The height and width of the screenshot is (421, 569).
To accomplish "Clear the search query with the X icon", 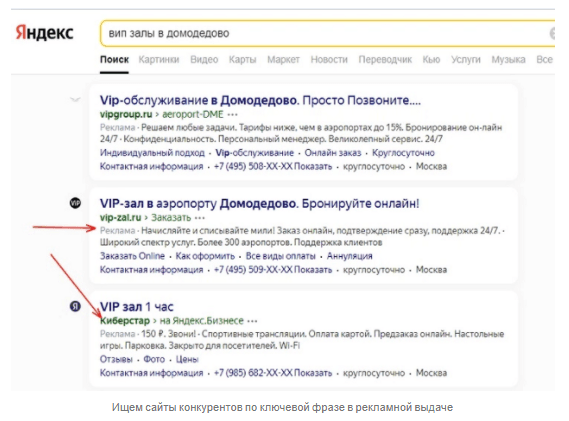I will pyautogui.click(x=552, y=33).
